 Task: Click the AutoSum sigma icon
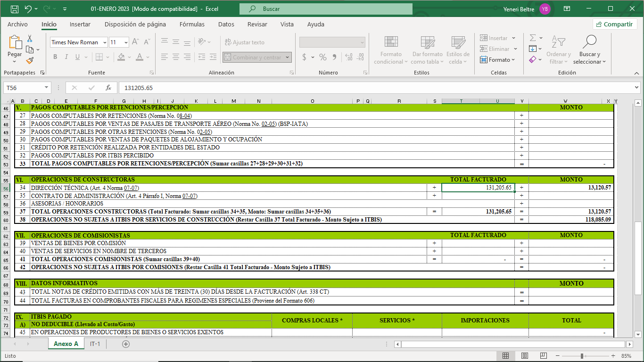click(533, 38)
